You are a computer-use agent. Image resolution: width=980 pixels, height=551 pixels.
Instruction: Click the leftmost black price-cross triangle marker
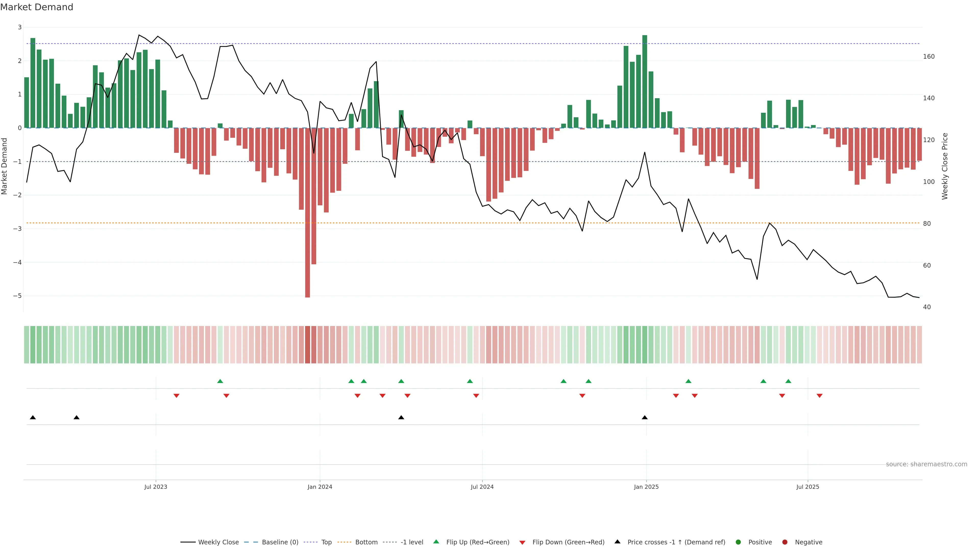(x=33, y=418)
